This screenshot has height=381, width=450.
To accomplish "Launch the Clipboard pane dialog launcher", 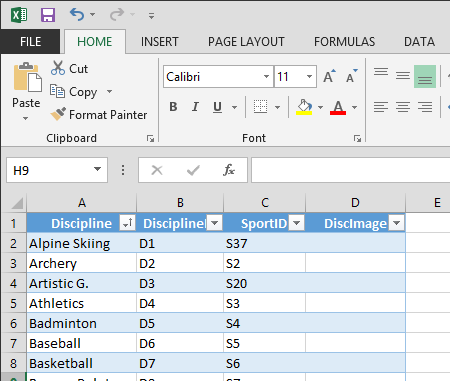I will [150, 138].
